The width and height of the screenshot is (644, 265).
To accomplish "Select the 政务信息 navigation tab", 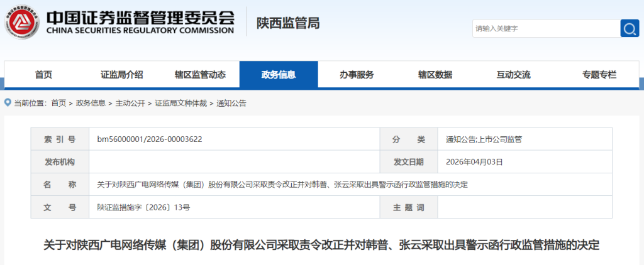I will pyautogui.click(x=279, y=75).
